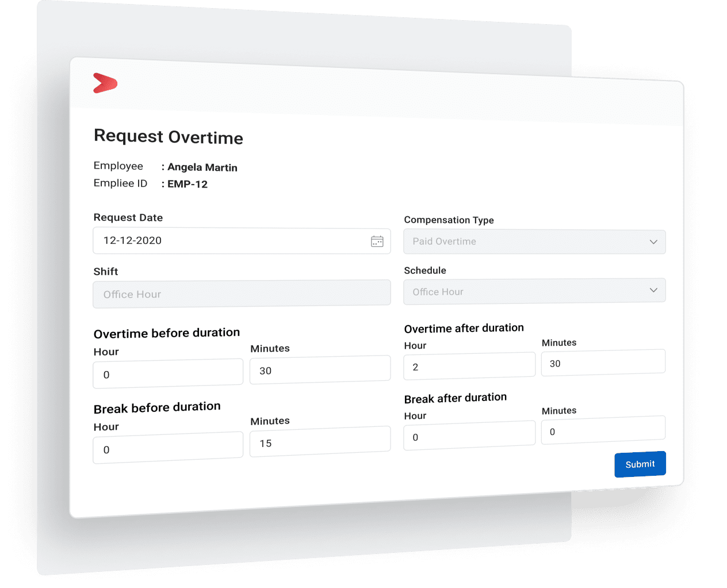Click the disabled Shift field Office Hour
Screen dimensions: 727x588
click(x=242, y=293)
